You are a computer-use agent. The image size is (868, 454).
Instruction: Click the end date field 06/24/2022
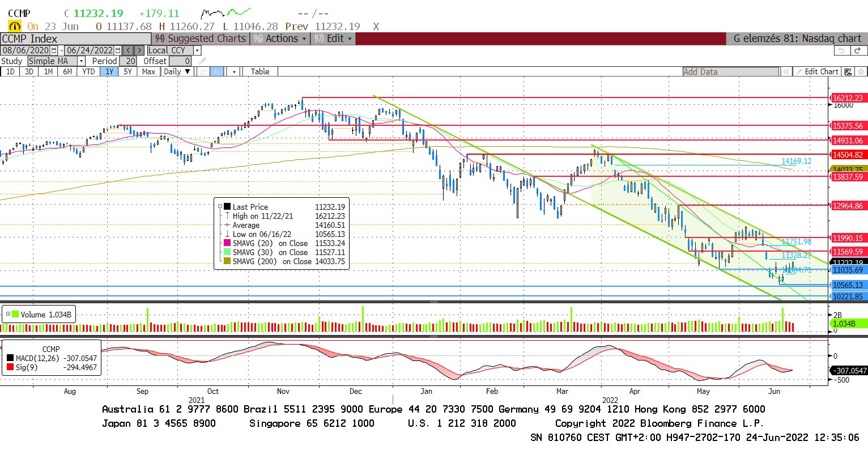coord(90,50)
